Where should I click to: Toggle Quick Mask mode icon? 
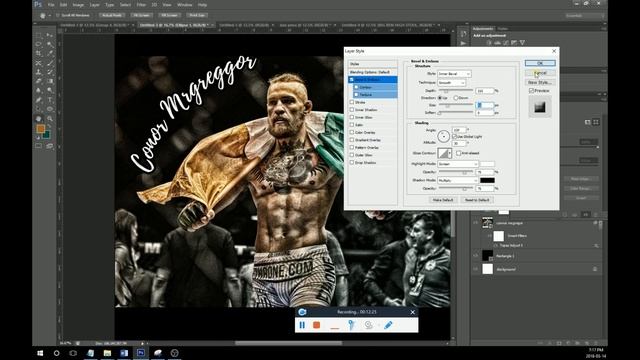(x=39, y=146)
